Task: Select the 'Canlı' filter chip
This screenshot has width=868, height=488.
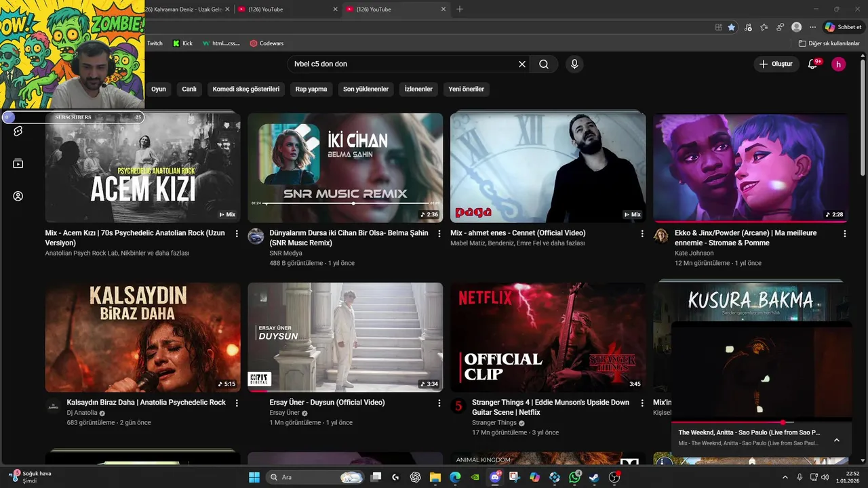Action: pos(189,89)
